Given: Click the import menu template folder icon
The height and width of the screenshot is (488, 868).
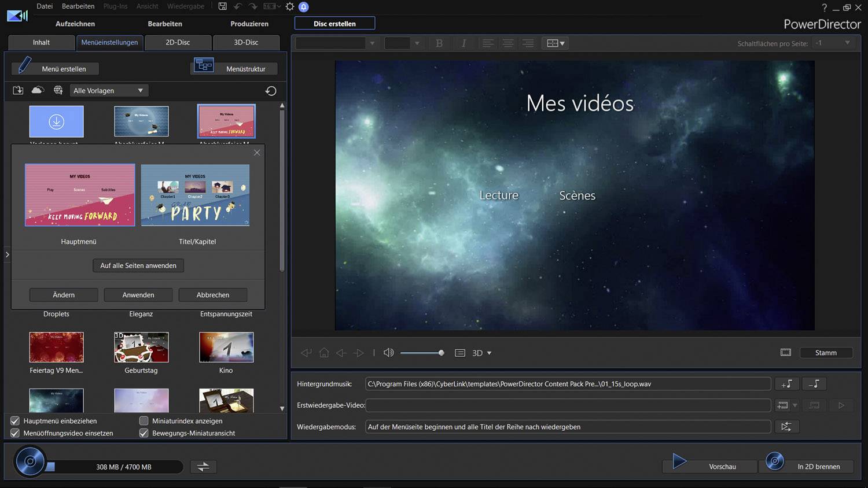Looking at the screenshot, I should click(17, 90).
